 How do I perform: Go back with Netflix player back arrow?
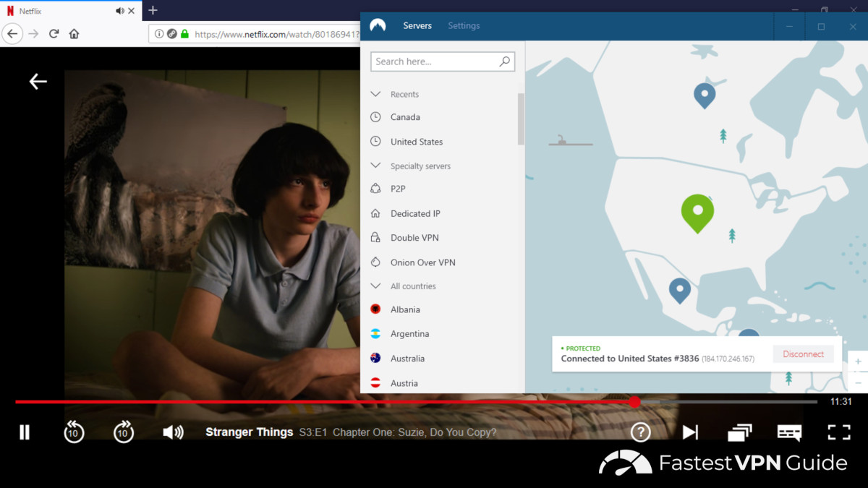pos(38,82)
